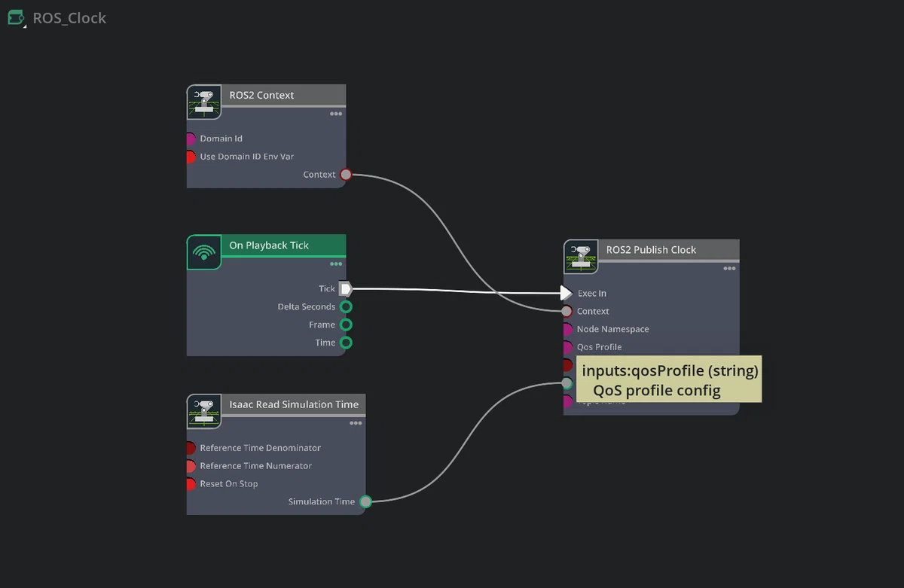Click the Context label in ROS2 Context node
Viewport: 904px width, 588px height.
coord(319,175)
